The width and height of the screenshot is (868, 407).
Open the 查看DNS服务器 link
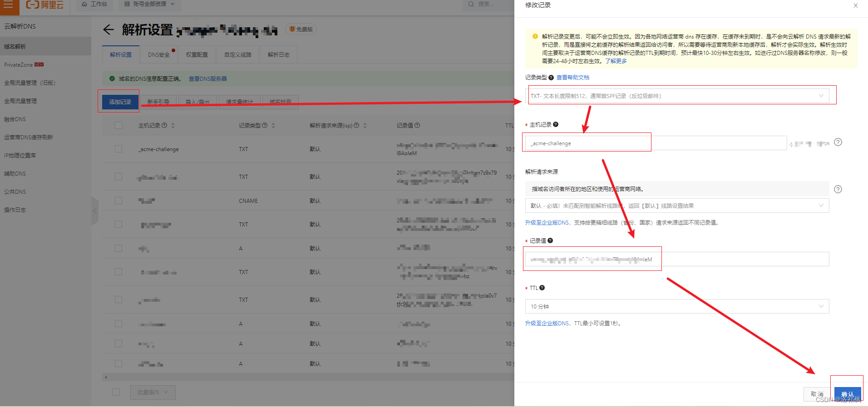click(207, 79)
